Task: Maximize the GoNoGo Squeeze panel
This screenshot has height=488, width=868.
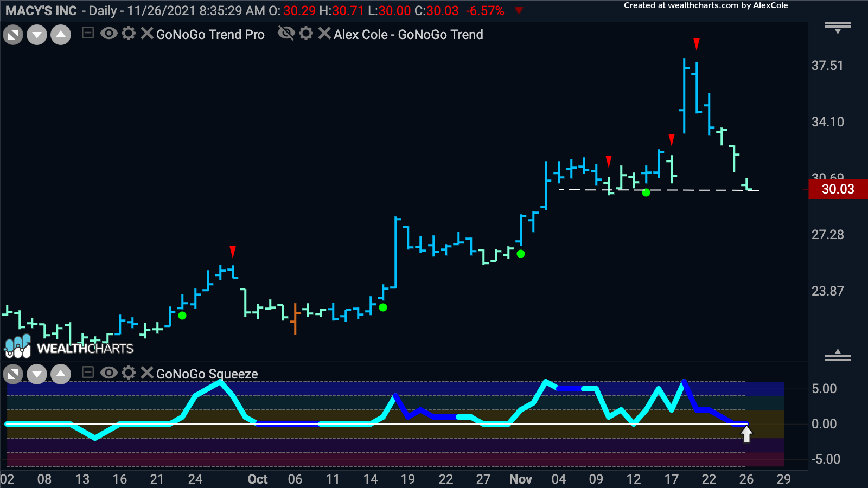Action: click(x=13, y=374)
